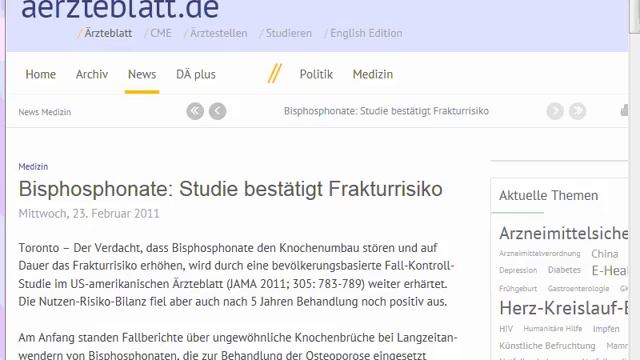Open DÄ plus tab
Screen dimensions: 640x360
click(196, 74)
